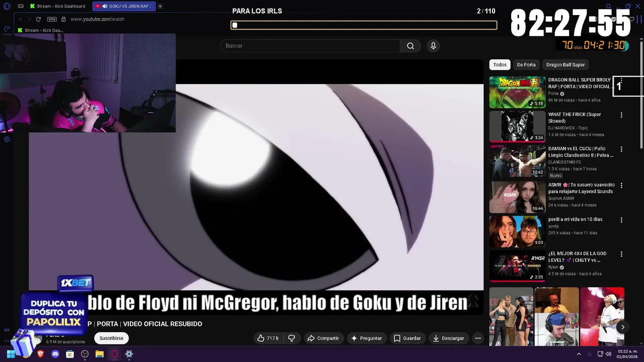644x362 pixels.
Task: Click the Opera sidebar GX settings icon
Action: coord(7,139)
